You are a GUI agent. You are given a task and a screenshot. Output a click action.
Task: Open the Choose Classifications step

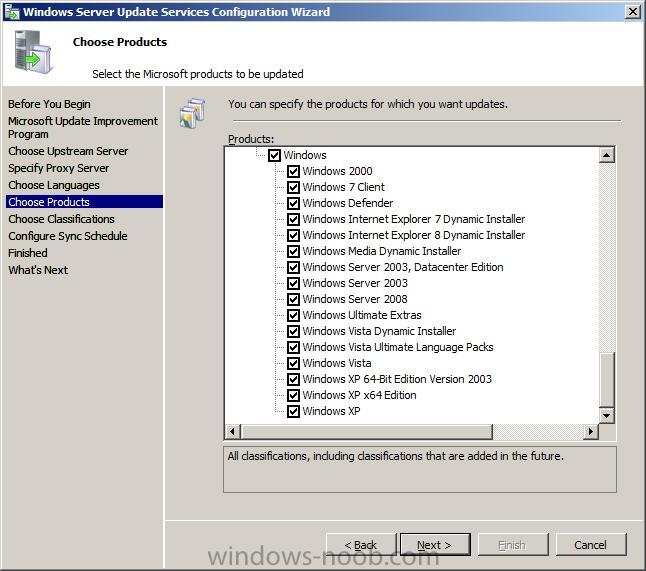coord(61,219)
